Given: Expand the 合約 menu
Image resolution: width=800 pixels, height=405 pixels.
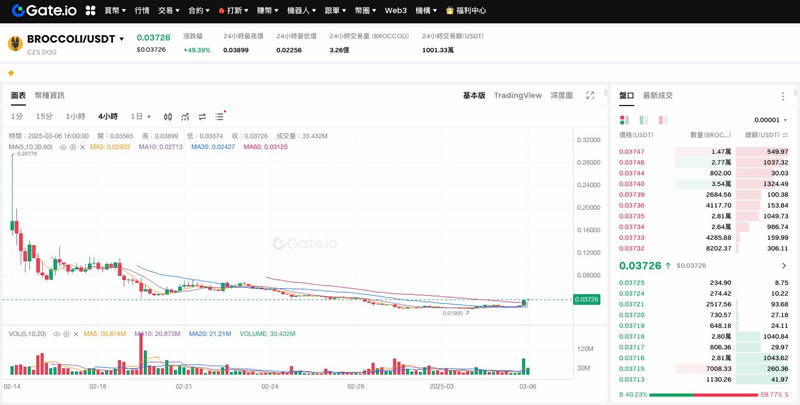Looking at the screenshot, I should click(198, 10).
